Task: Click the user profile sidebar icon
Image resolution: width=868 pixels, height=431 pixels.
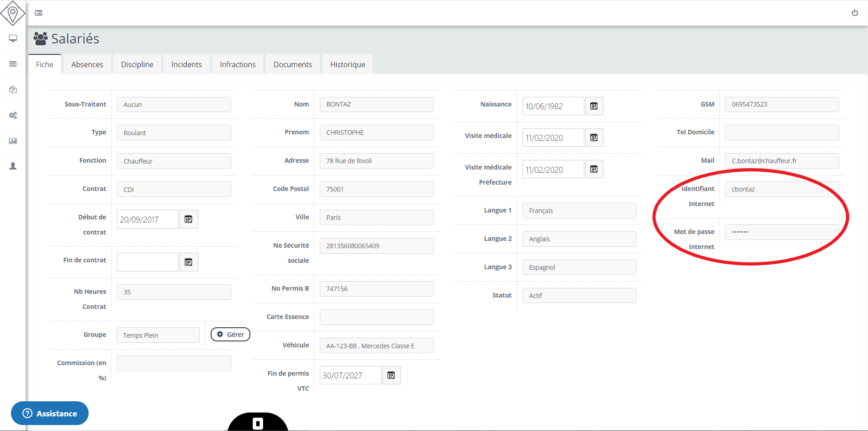Action: point(13,166)
